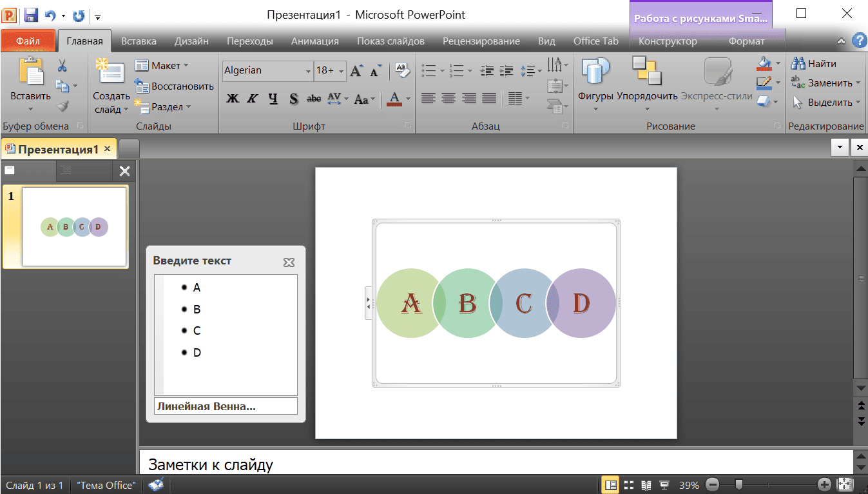
Task: Align text right in paragraph group
Action: 469,99
